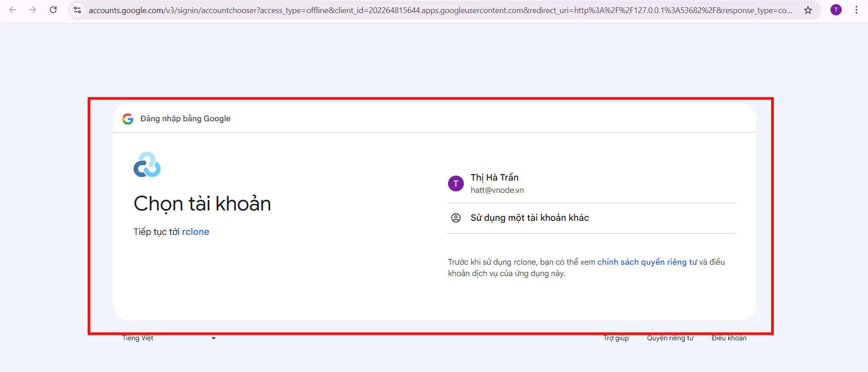Click the Google G logo
This screenshot has height=372, width=868.
click(x=128, y=119)
